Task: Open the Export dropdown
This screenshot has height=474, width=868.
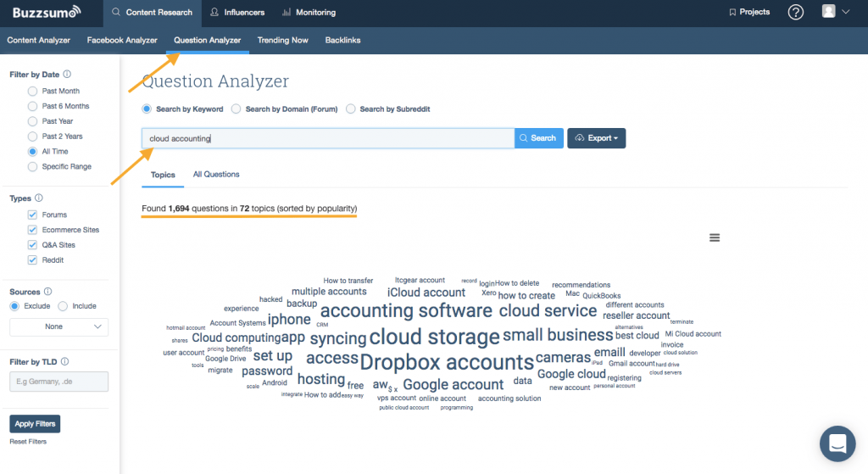Action: (596, 138)
